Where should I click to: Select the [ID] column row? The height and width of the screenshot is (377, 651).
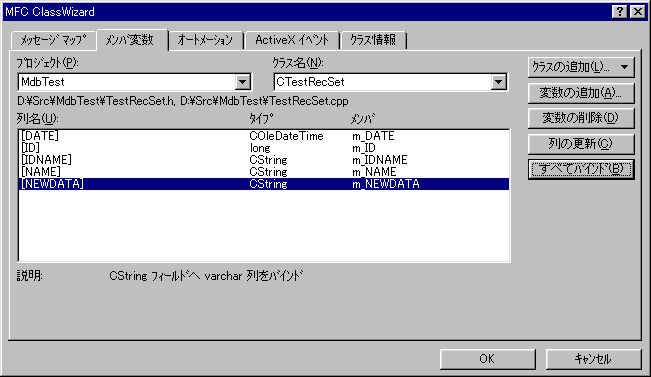pos(264,148)
